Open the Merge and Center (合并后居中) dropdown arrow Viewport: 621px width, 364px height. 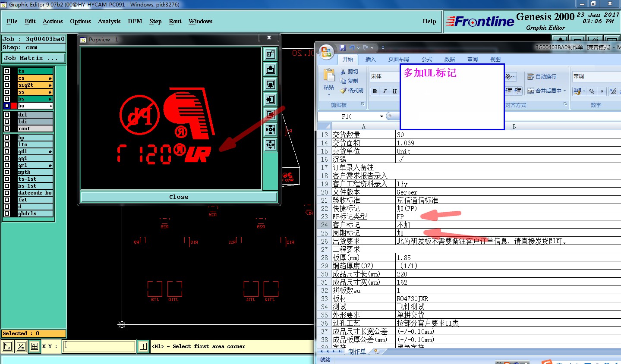[x=564, y=91]
